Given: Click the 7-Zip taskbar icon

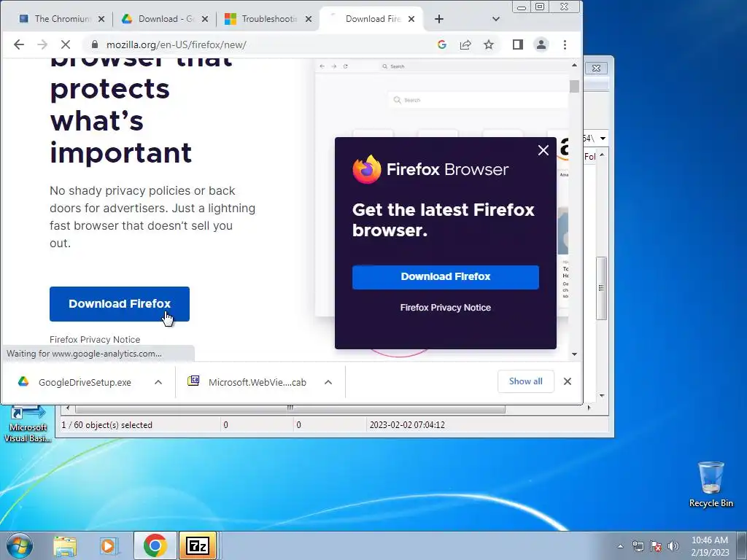Looking at the screenshot, I should click(x=198, y=545).
